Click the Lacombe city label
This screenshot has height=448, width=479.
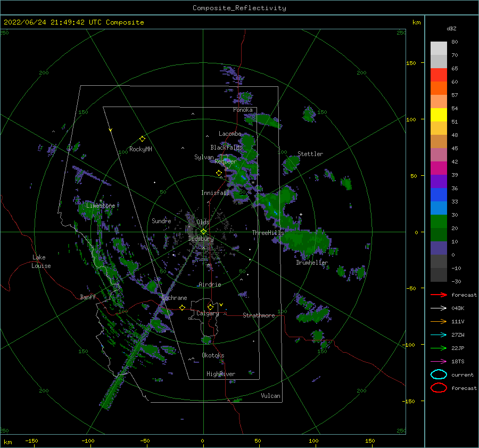click(x=230, y=134)
